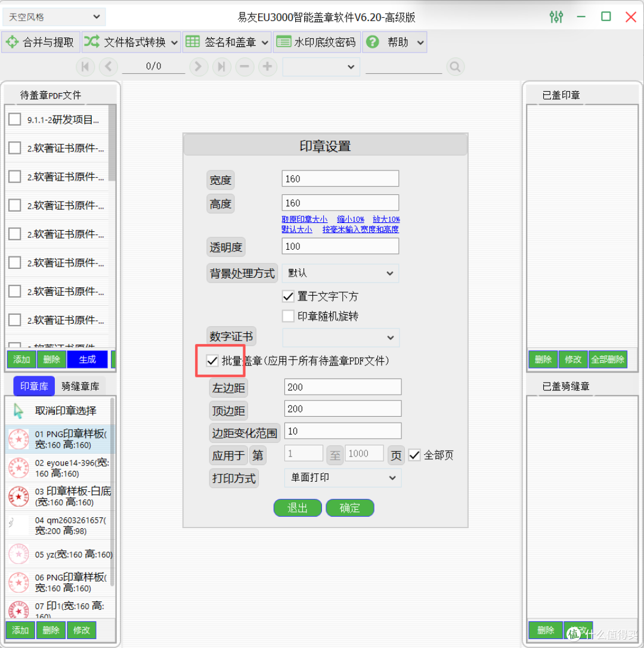Image resolution: width=644 pixels, height=648 pixels.
Task: Click the 默认大小 link
Action: coord(297,229)
